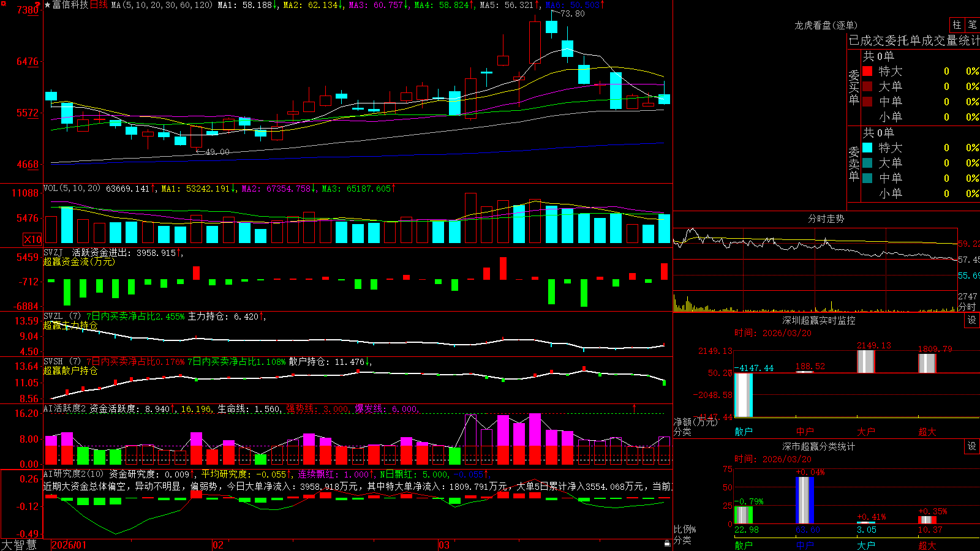Image resolution: width=980 pixels, height=551 pixels.
Task: Click the 2026/01 timeline date marker
Action: [x=69, y=545]
